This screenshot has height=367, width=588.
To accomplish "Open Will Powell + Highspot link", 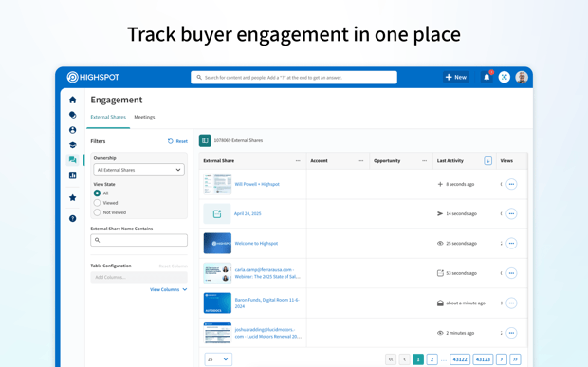I will [257, 184].
